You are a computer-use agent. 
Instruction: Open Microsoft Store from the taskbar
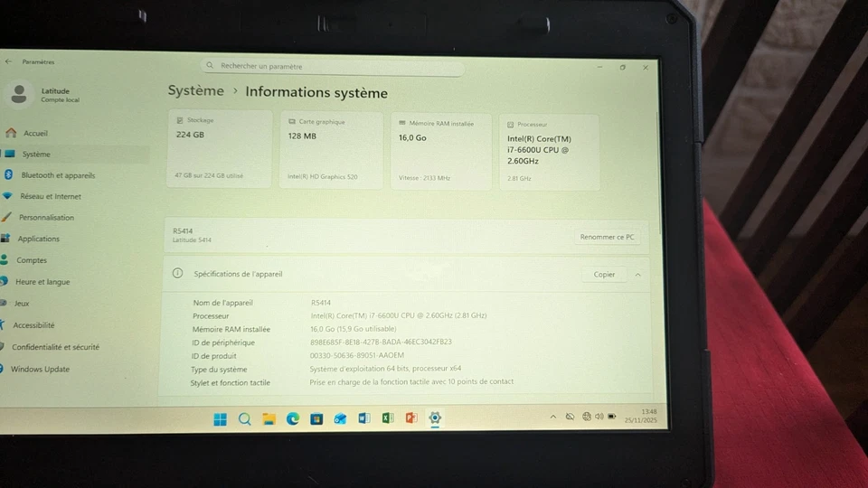coord(316,418)
